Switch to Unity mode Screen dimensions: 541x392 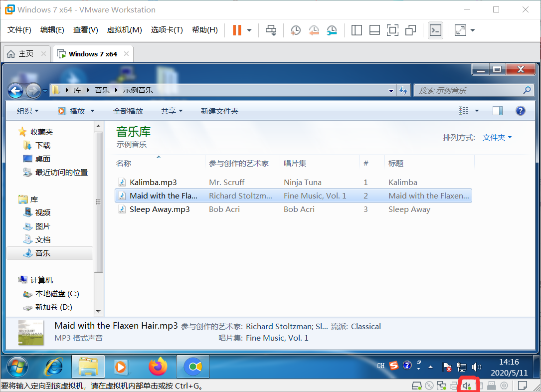(x=410, y=30)
